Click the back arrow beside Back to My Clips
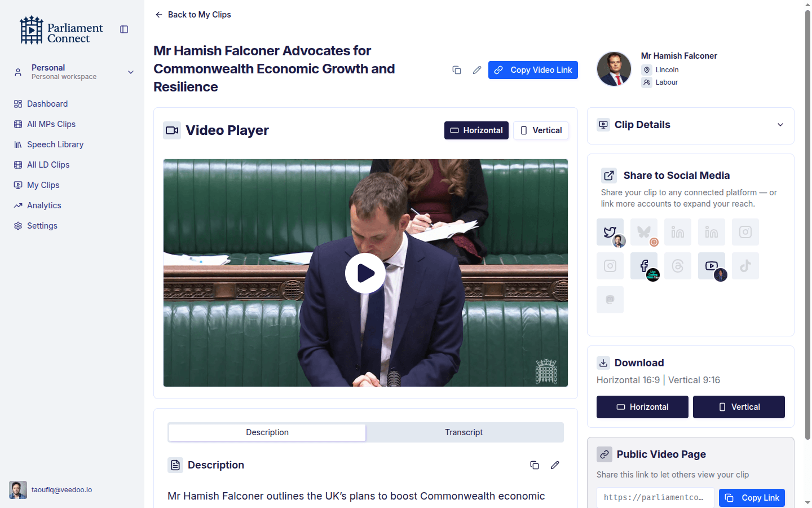This screenshot has height=508, width=812. pyautogui.click(x=159, y=15)
